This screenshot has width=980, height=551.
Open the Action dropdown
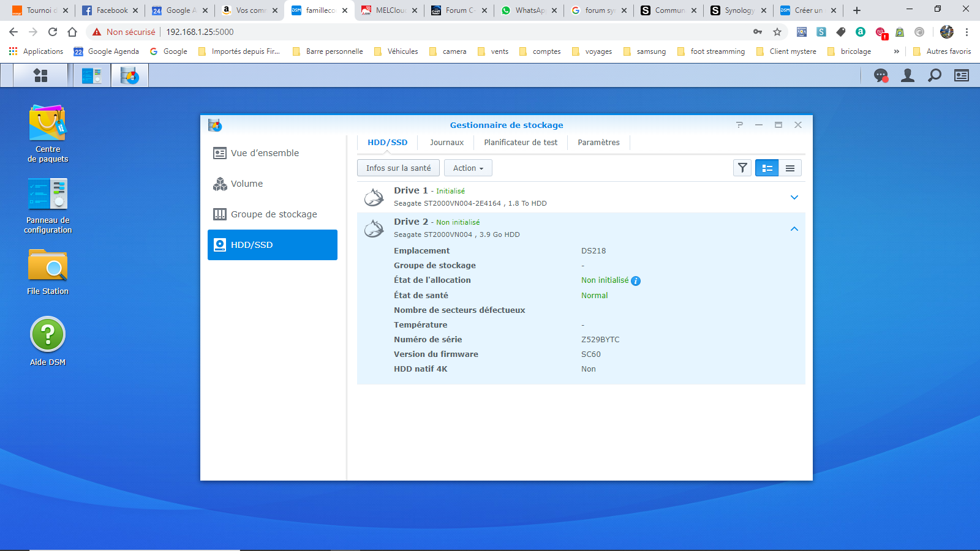(468, 168)
